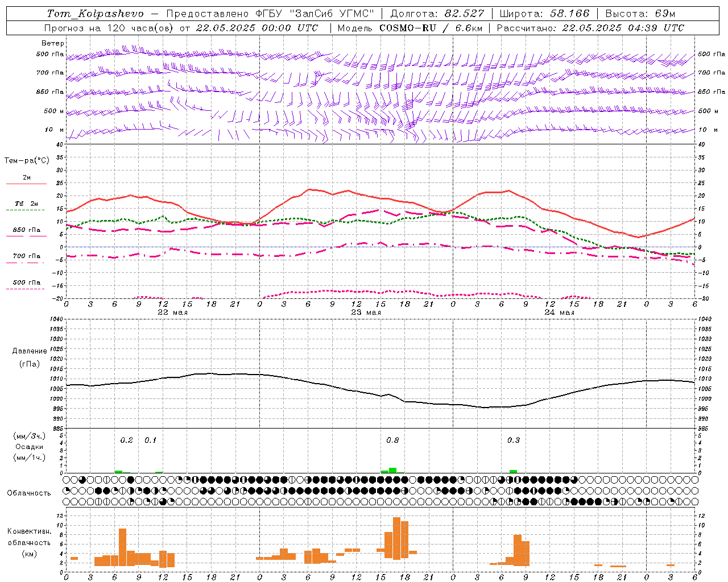The image size is (728, 582).
Task: Select the Облачность cloud cover label
Action: (29, 493)
